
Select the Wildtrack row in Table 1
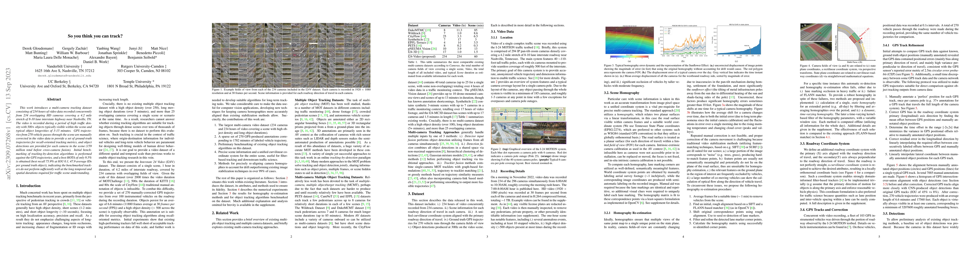pos(445,33)
